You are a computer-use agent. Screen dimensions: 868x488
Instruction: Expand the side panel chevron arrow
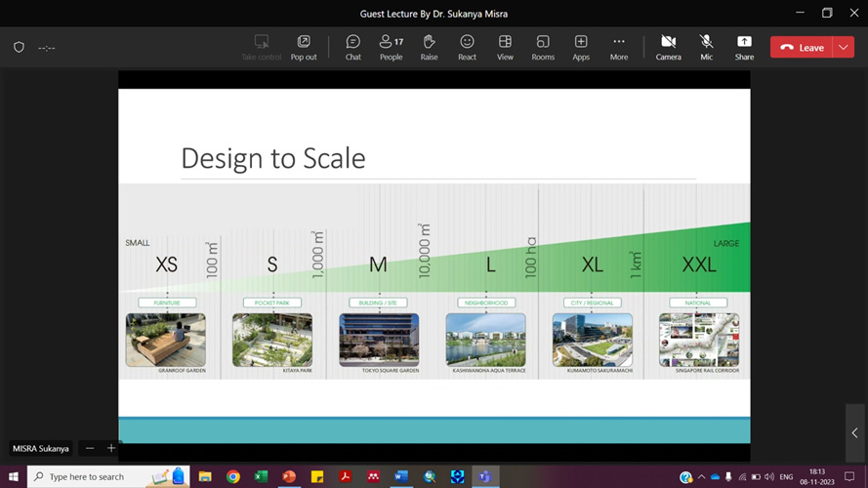coord(855,432)
